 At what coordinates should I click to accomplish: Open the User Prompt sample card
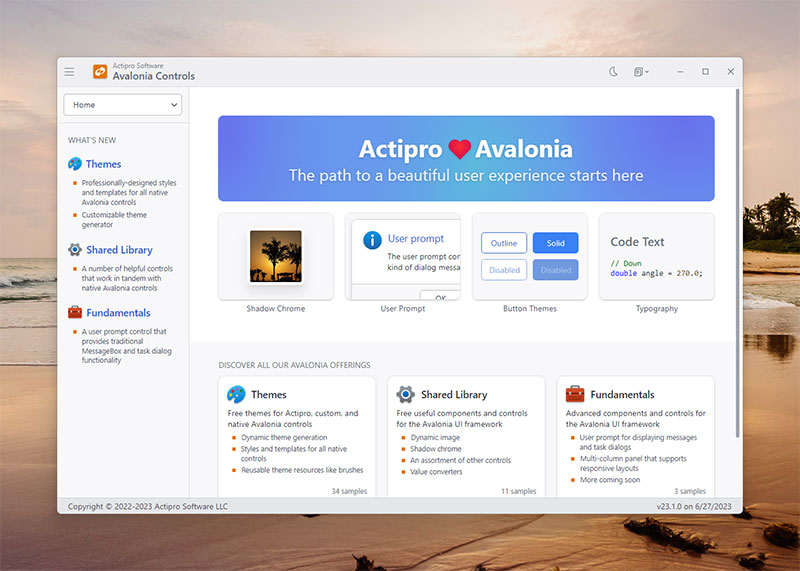(x=403, y=256)
